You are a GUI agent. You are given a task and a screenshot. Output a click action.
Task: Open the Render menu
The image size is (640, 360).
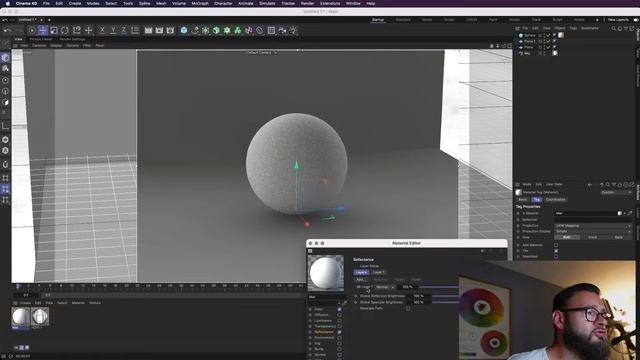click(x=307, y=3)
